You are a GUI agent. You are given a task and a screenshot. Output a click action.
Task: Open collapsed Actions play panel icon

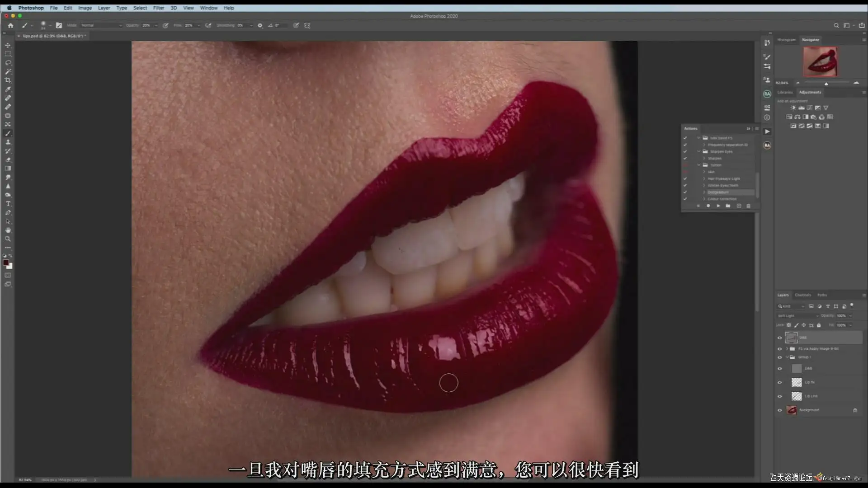(767, 131)
